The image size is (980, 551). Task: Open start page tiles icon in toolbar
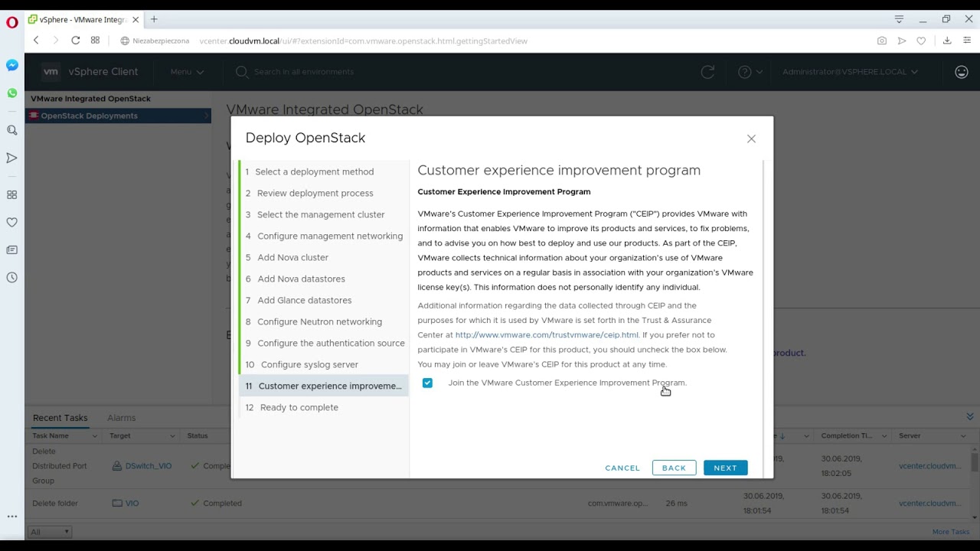95,41
